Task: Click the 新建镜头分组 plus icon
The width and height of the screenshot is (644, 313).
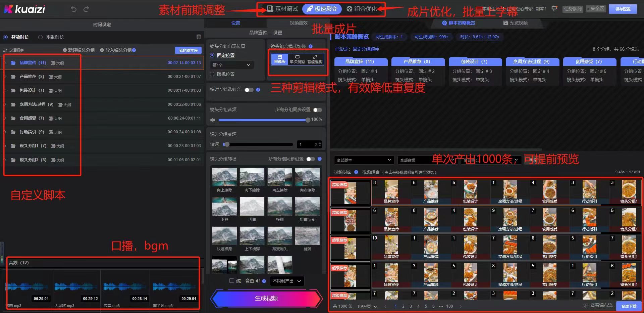Action: click(x=65, y=50)
